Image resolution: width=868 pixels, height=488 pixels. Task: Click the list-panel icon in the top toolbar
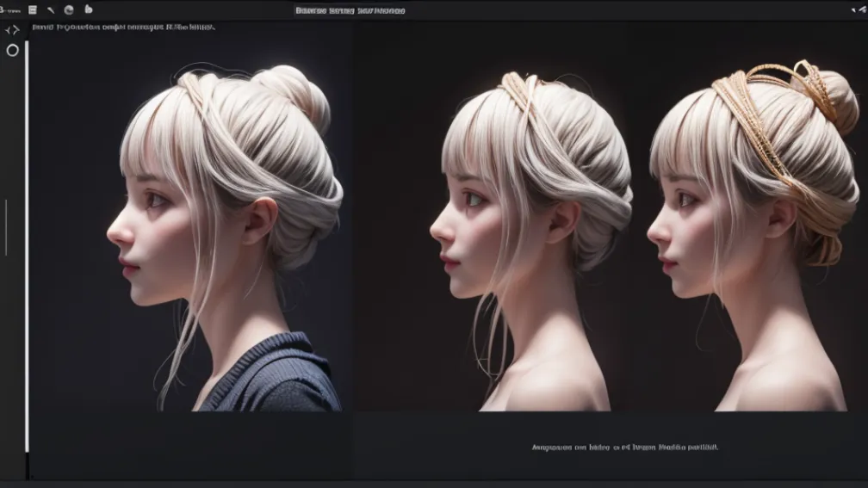33,10
